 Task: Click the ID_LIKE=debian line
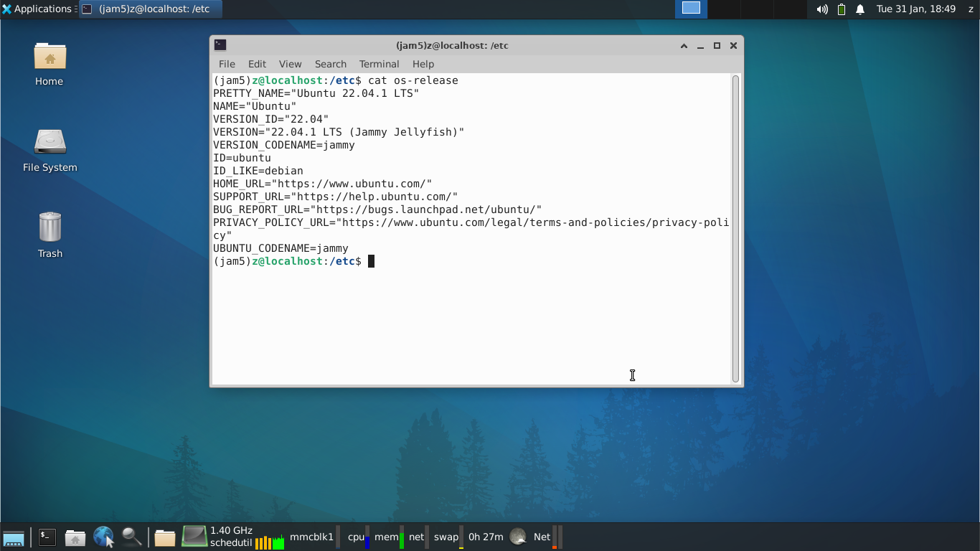258,171
